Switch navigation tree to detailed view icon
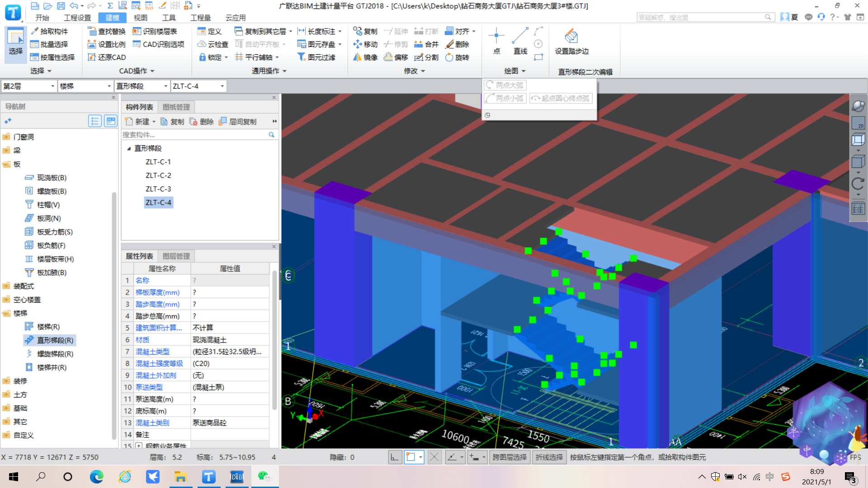The width and height of the screenshot is (868, 488). click(110, 121)
